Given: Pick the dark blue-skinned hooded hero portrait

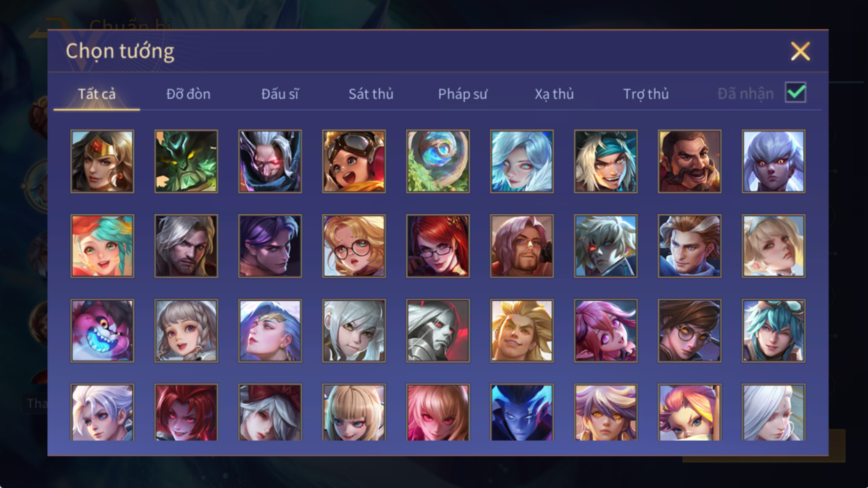Looking at the screenshot, I should tap(522, 413).
